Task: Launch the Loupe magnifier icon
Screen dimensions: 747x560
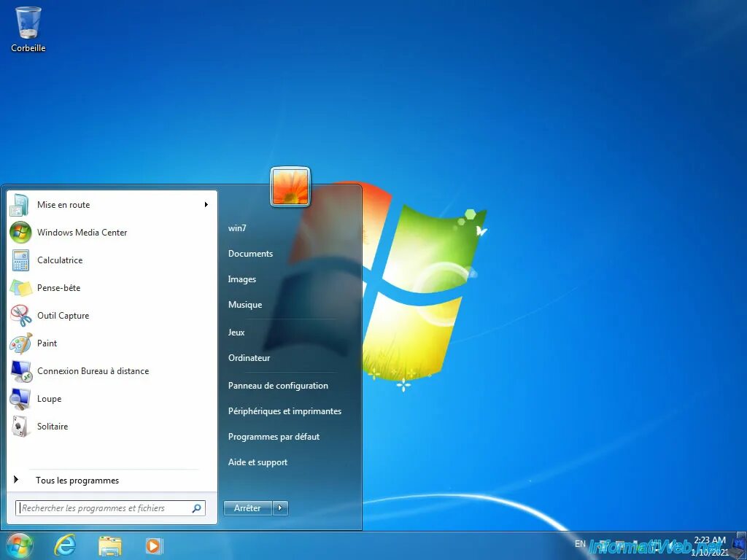Action: (x=20, y=399)
